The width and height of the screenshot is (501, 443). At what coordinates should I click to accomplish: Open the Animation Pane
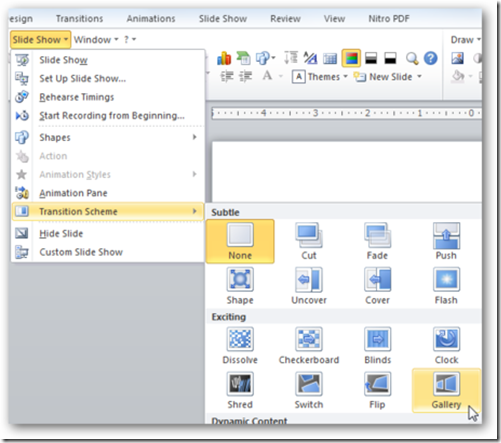click(x=108, y=193)
